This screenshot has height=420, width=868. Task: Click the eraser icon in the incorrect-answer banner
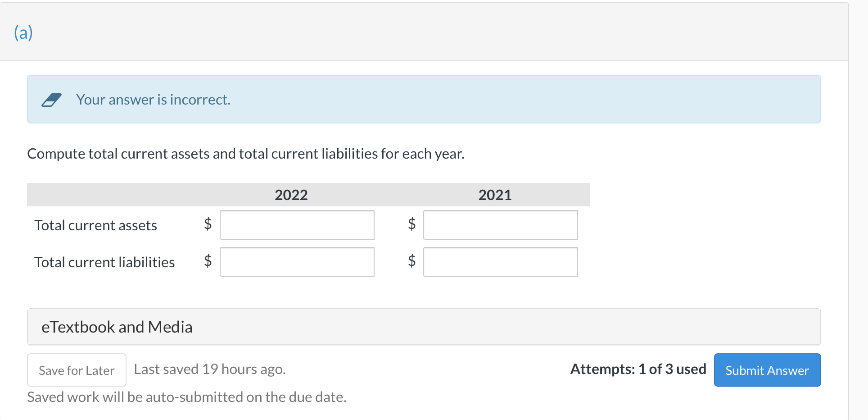(53, 99)
